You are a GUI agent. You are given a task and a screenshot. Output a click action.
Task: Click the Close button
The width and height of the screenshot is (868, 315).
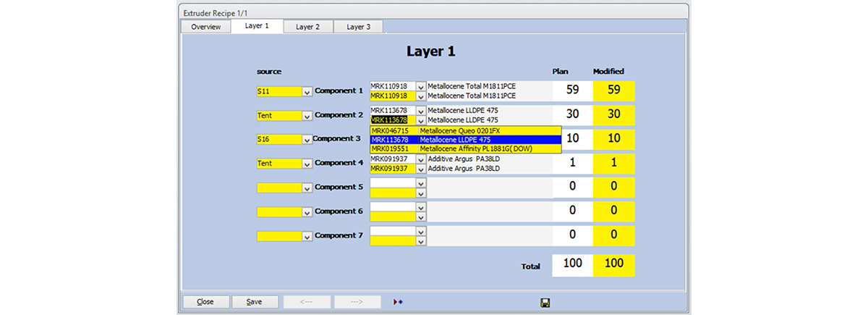(x=205, y=301)
